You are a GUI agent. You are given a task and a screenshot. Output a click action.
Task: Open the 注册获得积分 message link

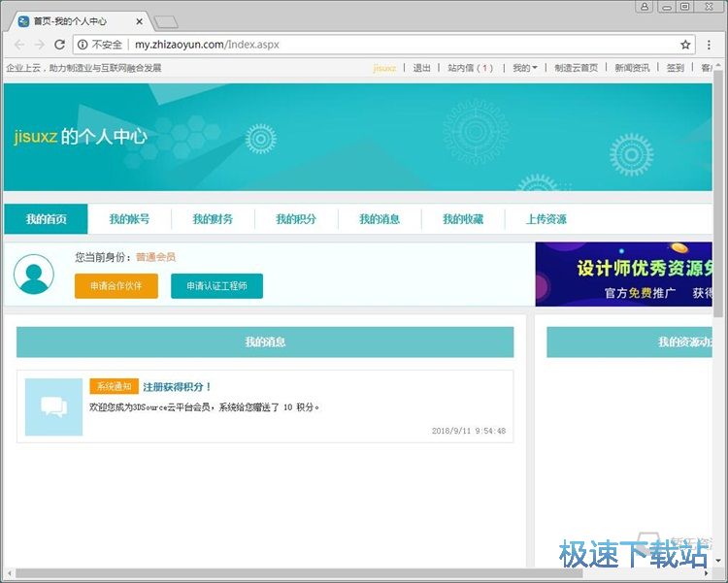point(178,386)
